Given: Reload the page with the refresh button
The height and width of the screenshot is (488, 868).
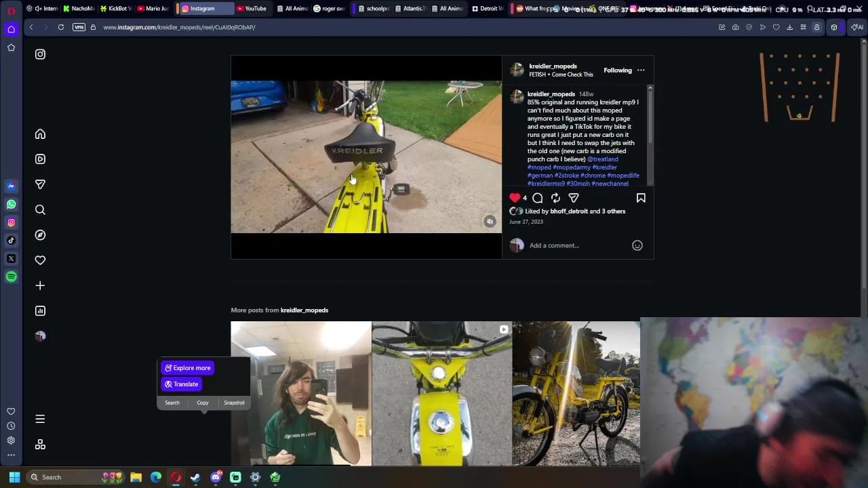Looking at the screenshot, I should click(x=61, y=27).
